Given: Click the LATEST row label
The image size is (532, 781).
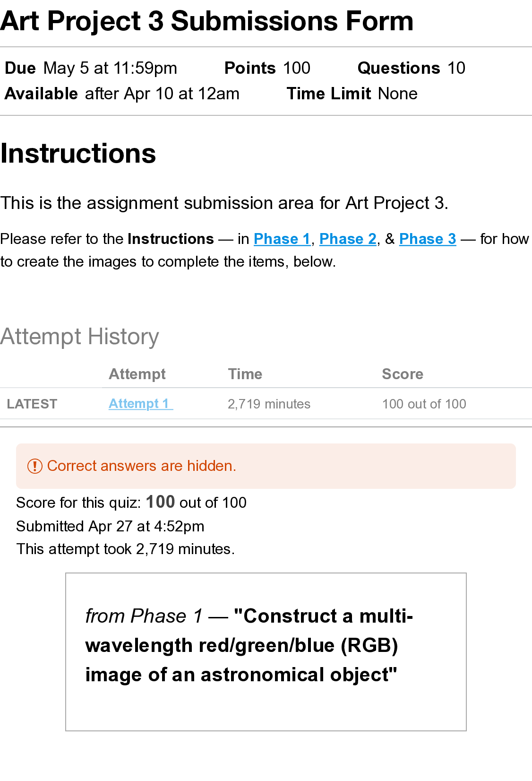Looking at the screenshot, I should point(32,404).
